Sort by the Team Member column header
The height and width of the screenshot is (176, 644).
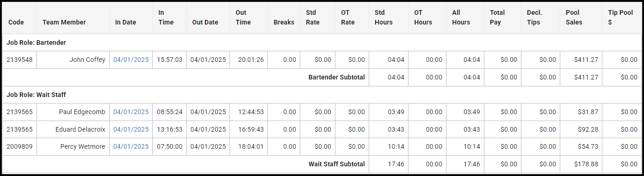pyautogui.click(x=64, y=22)
